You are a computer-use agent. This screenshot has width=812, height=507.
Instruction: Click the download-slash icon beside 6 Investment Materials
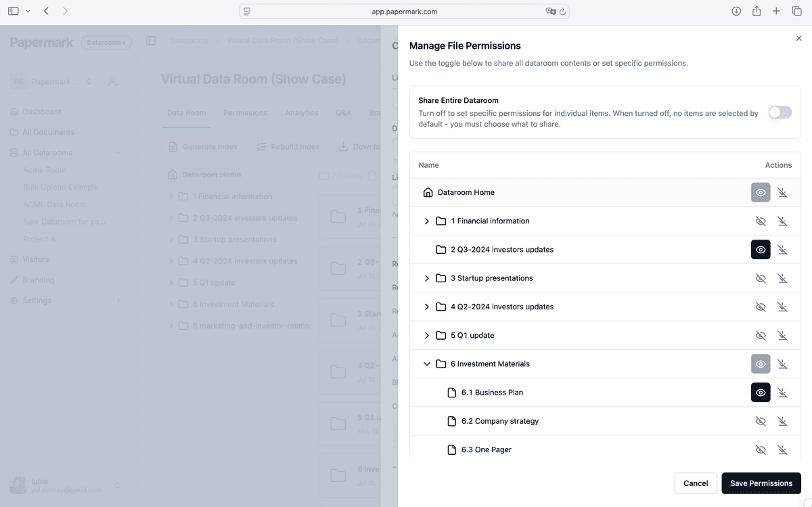click(783, 363)
